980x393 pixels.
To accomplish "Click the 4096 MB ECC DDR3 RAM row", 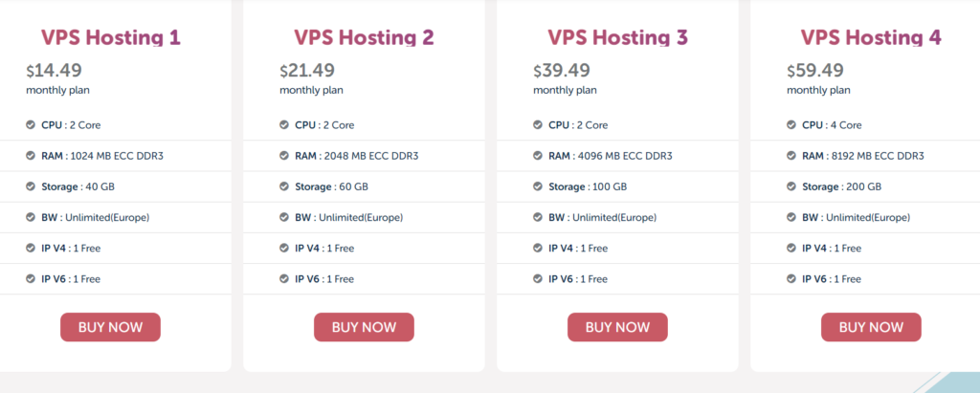I will (617, 156).
